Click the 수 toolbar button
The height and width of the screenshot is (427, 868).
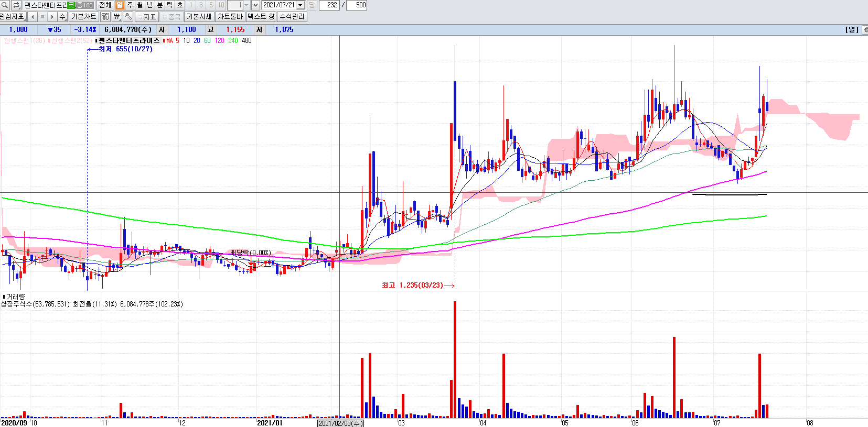[62, 17]
